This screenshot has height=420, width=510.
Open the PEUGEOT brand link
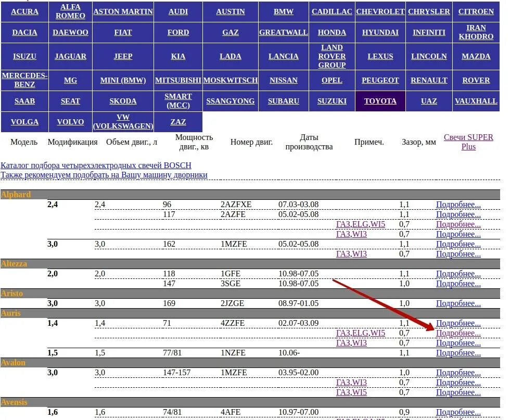click(380, 80)
